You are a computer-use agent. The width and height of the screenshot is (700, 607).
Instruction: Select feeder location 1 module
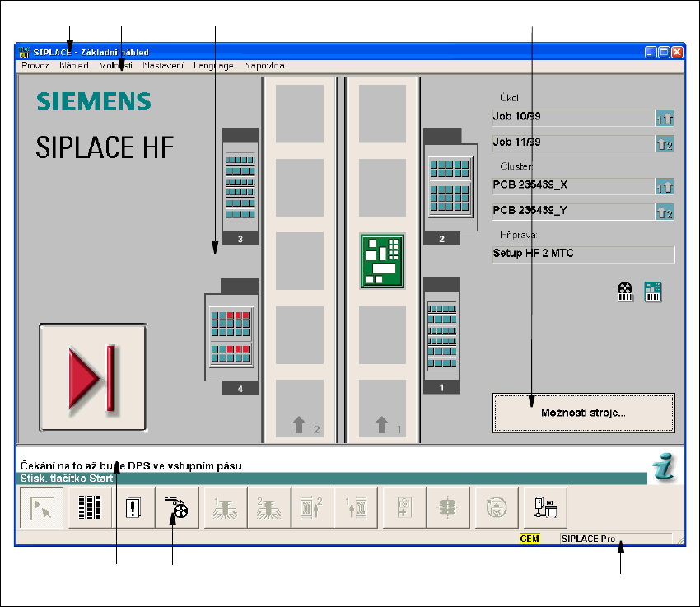point(441,335)
